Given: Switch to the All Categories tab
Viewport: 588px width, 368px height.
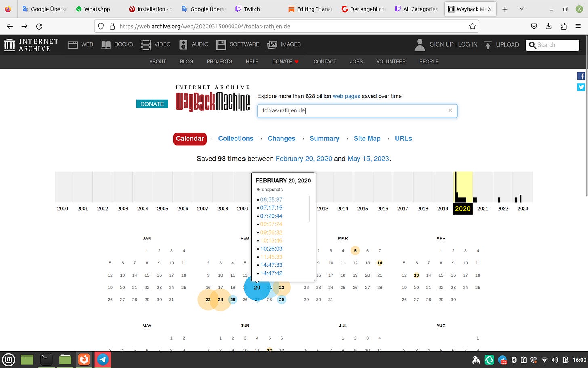Looking at the screenshot, I should click(x=416, y=9).
